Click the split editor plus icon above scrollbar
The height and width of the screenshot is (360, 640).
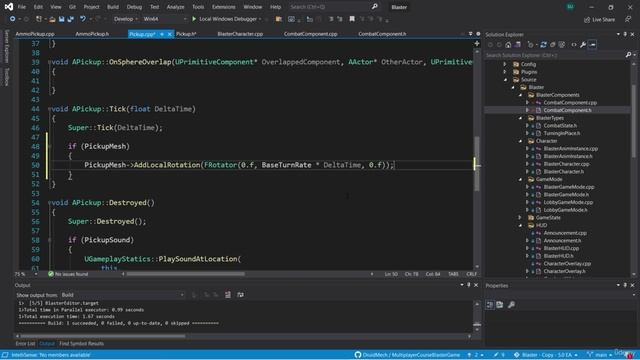tap(477, 43)
